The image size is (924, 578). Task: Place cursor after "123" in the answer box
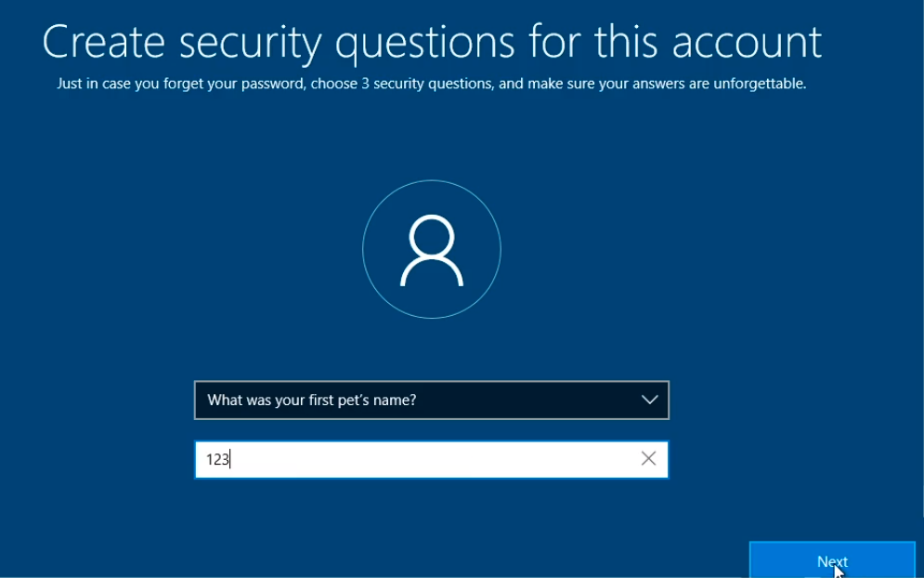pos(231,459)
